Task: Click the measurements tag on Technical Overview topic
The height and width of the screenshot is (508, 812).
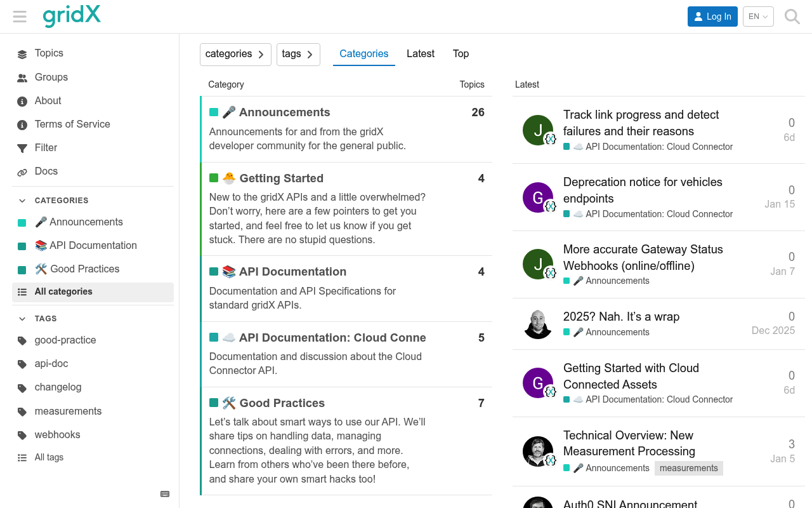Action: point(689,469)
